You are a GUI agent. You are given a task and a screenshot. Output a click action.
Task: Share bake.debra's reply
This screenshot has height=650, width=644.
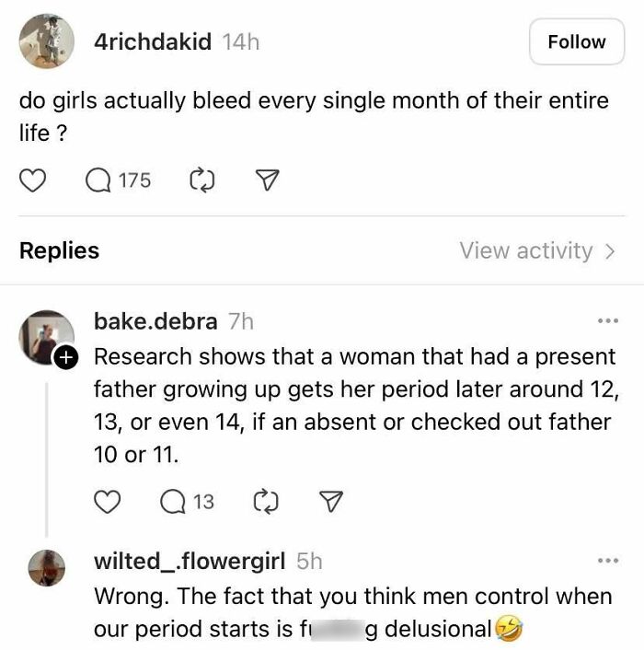click(x=328, y=501)
